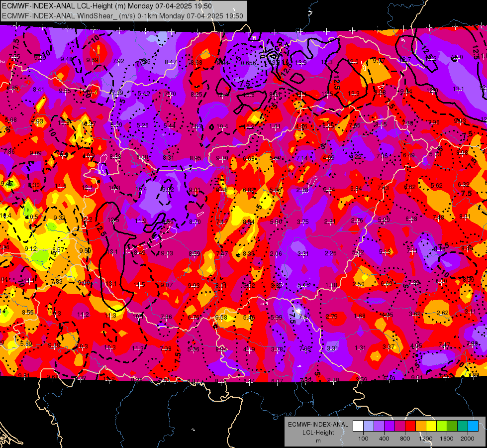Image resolution: width=487 pixels, height=448 pixels.
Task: Click the grid value "2.50"
Action: (359, 284)
